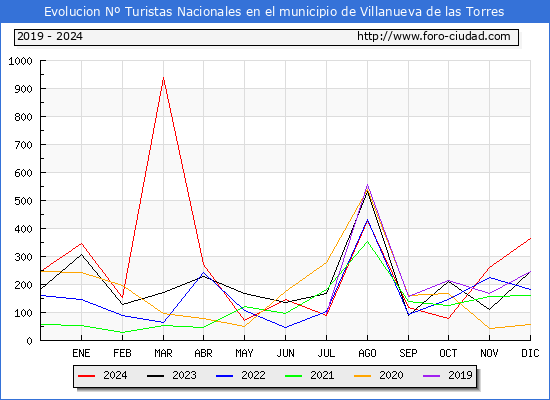Viewport: 550px width, 400px height.
Task: Click the JUN month axis label
Action: tap(286, 353)
